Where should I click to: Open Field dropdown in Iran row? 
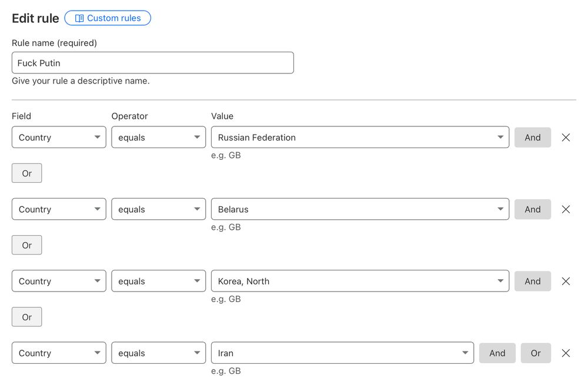(x=59, y=353)
